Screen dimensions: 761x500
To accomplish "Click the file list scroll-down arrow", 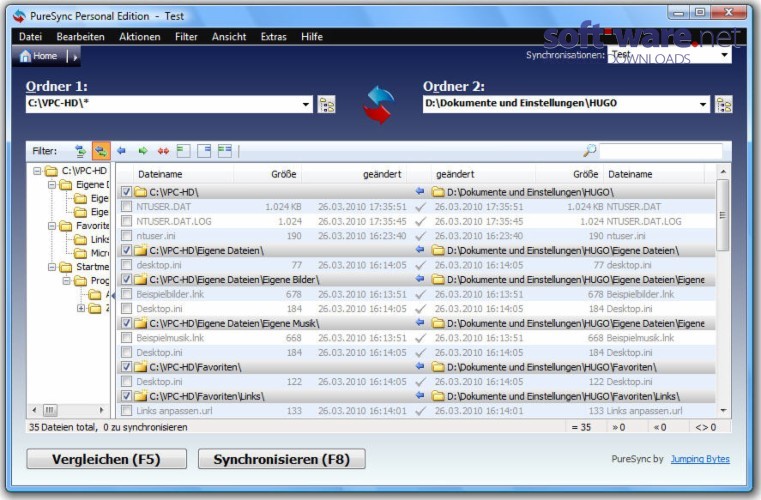I will (723, 411).
